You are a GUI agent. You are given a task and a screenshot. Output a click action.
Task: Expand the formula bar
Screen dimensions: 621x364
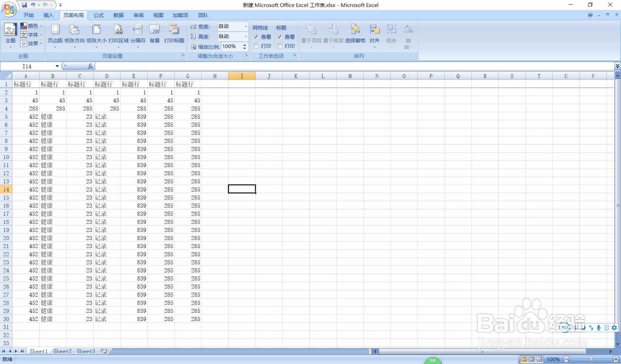(617, 66)
